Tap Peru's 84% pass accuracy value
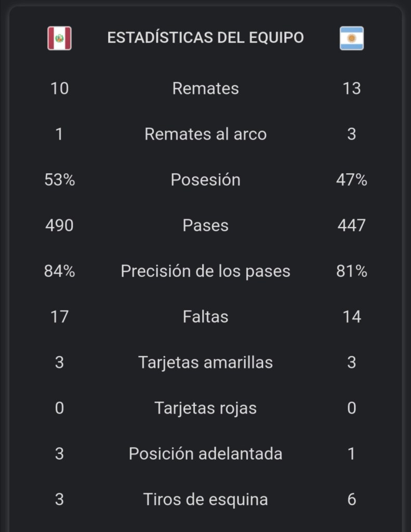Viewport: 411px width, 532px height. coord(59,271)
